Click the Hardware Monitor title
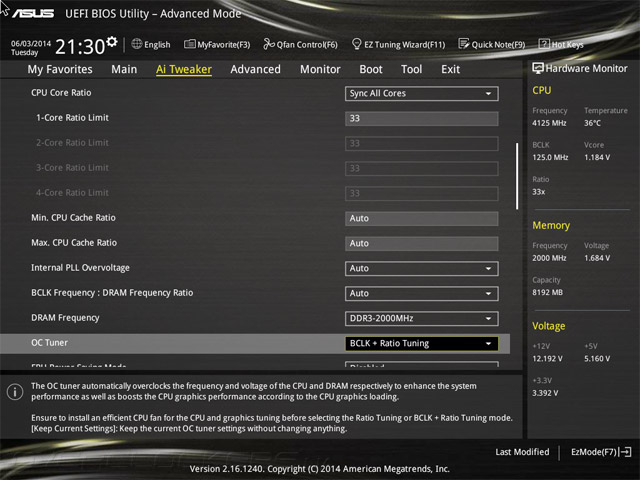The height and width of the screenshot is (480, 640). [x=587, y=69]
